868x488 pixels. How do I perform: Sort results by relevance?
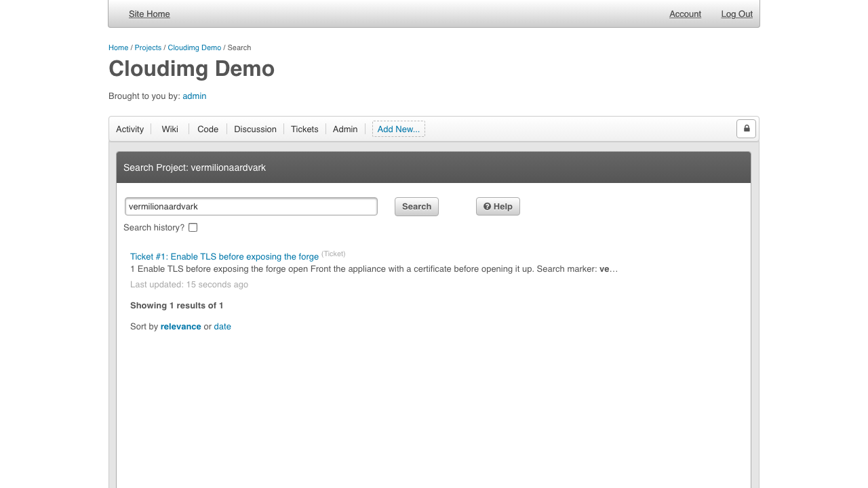pos(180,327)
